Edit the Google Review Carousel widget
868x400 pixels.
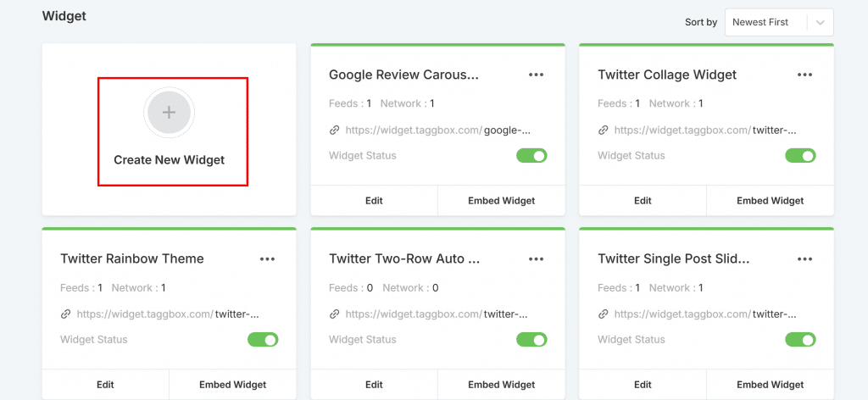pyautogui.click(x=374, y=201)
